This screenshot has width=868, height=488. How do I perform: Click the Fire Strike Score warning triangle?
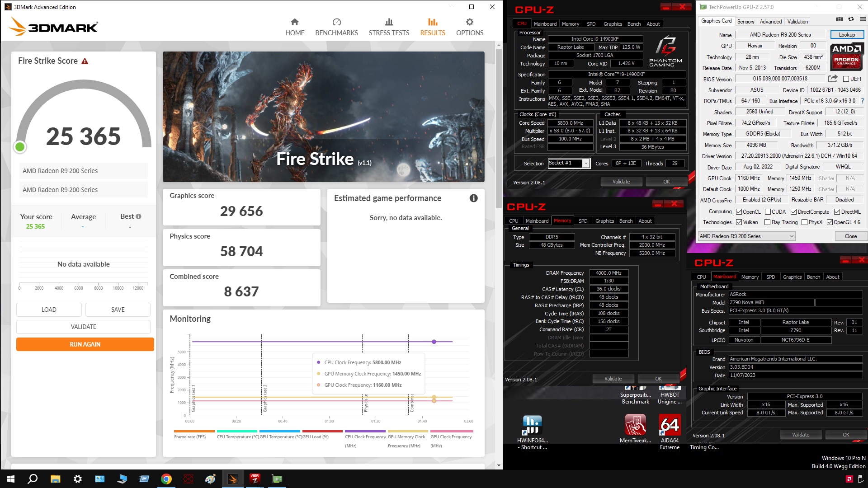[x=85, y=61]
